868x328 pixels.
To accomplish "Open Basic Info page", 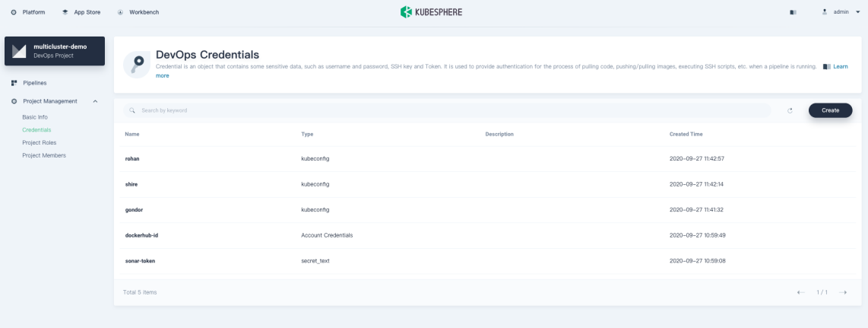I will pyautogui.click(x=35, y=117).
